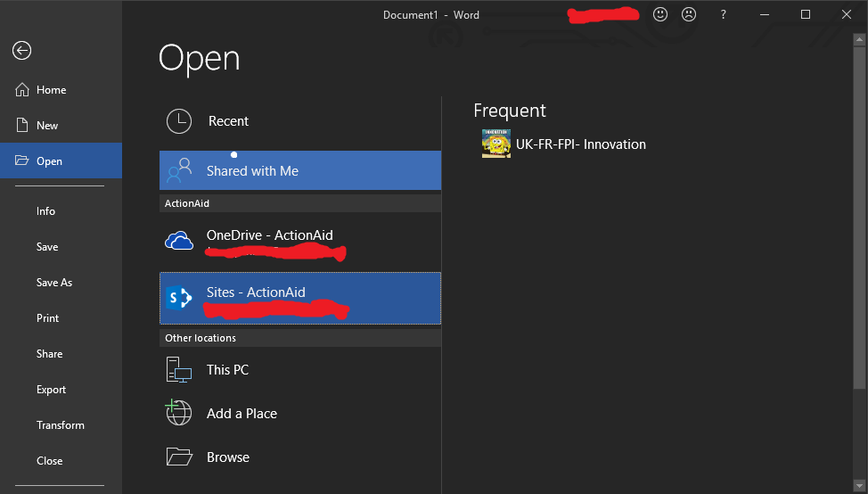Click the Shared with Me people icon
Screen dimensions: 868x494
pos(179,170)
